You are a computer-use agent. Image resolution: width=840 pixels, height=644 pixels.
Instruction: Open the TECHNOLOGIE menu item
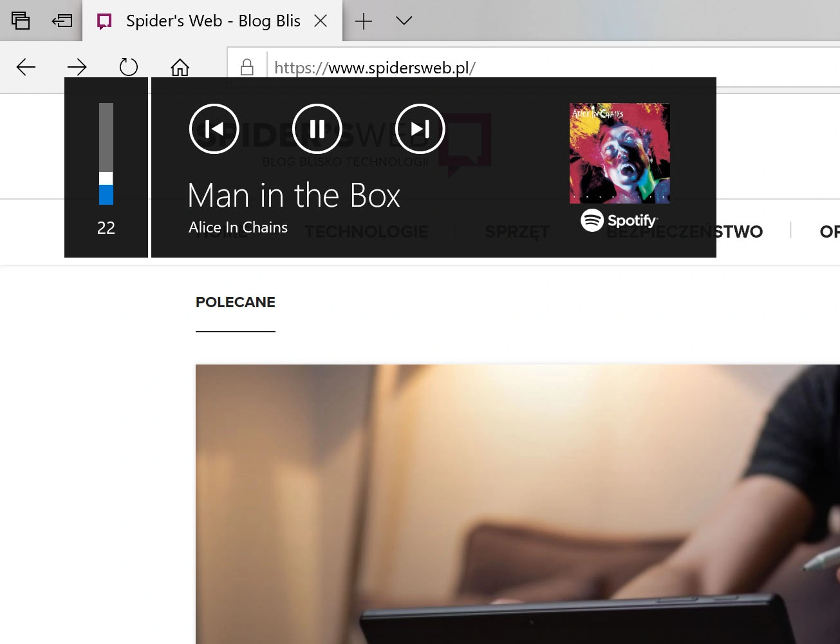tap(366, 232)
